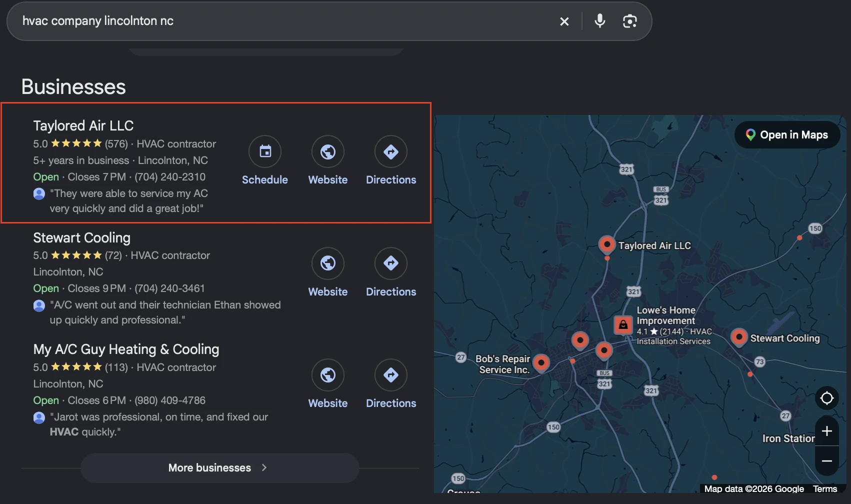Open the Stewart Cooling website globe icon
The image size is (851, 504).
[328, 263]
